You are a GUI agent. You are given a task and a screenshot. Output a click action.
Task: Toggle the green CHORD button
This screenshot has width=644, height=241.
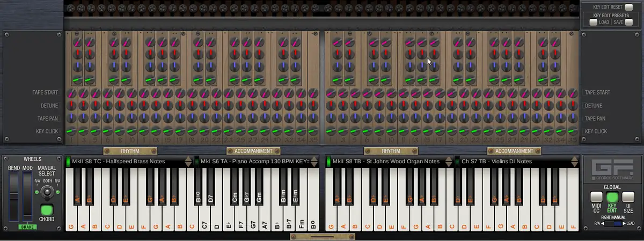[47, 210]
